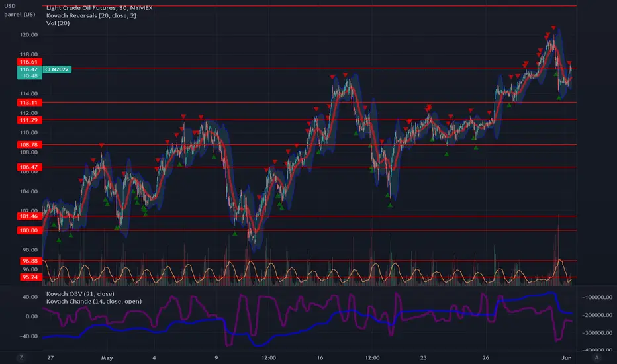The image size is (617, 364).
Task: Click the 4 date label on time axis
Action: coord(154,357)
